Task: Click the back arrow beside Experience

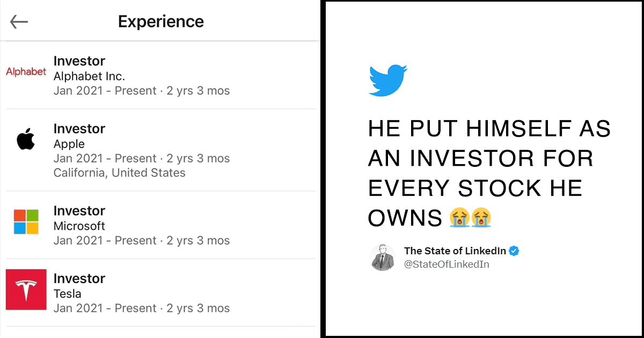Action: pyautogui.click(x=19, y=21)
